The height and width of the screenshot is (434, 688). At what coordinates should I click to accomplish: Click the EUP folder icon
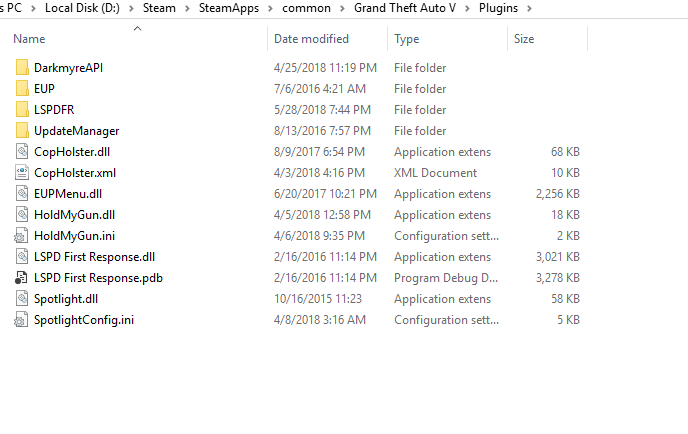click(x=22, y=89)
